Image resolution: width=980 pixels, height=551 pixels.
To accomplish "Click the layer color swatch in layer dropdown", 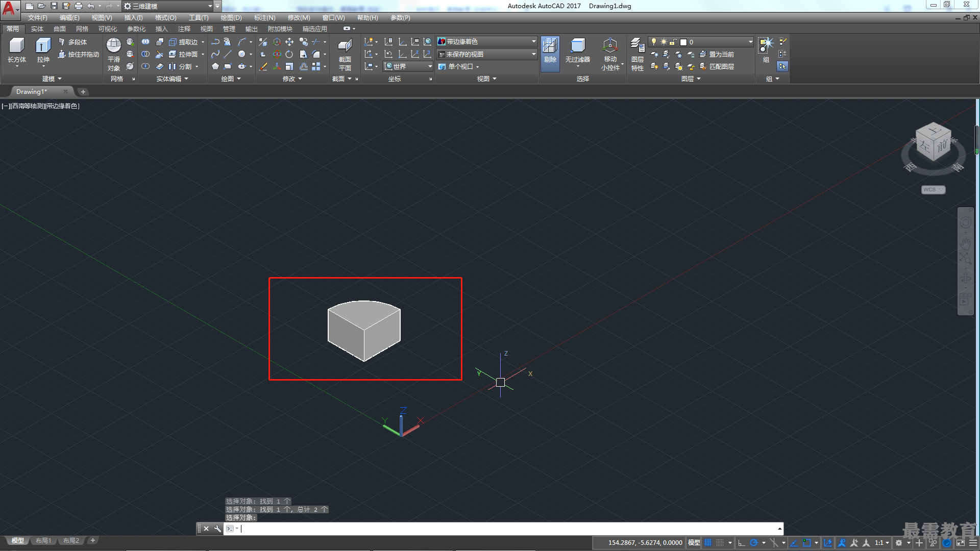I will pyautogui.click(x=683, y=42).
